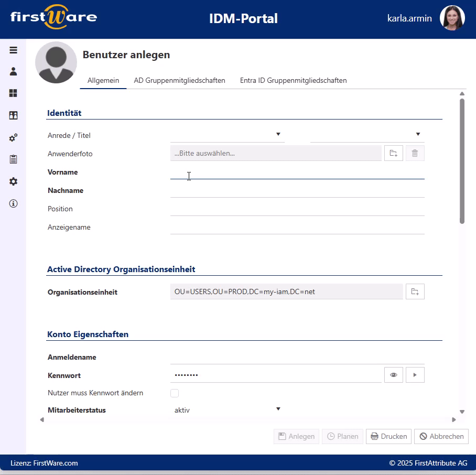Open the Entra ID Gruppenmitgliedschaften tab
The width and height of the screenshot is (476, 475).
[293, 81]
